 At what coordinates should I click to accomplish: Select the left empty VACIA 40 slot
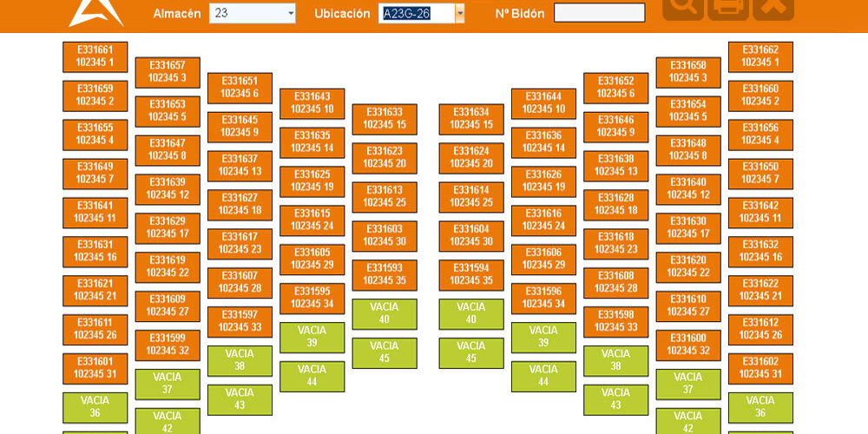pos(385,313)
